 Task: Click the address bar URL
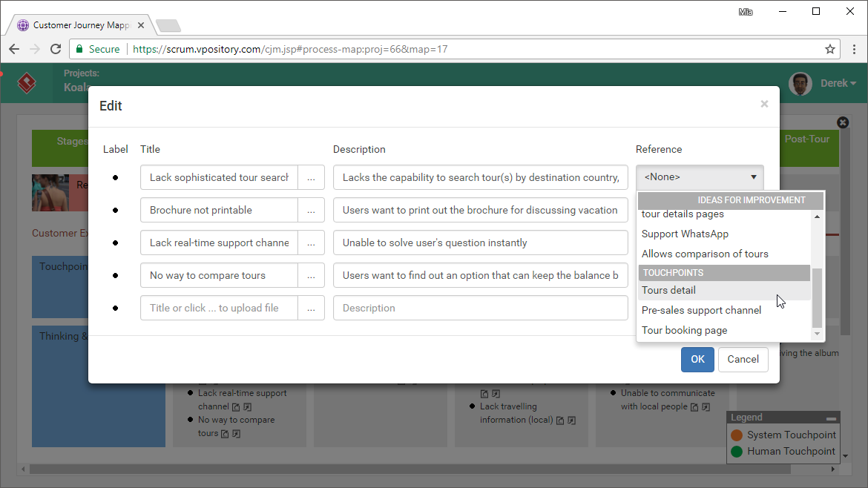[x=290, y=49]
